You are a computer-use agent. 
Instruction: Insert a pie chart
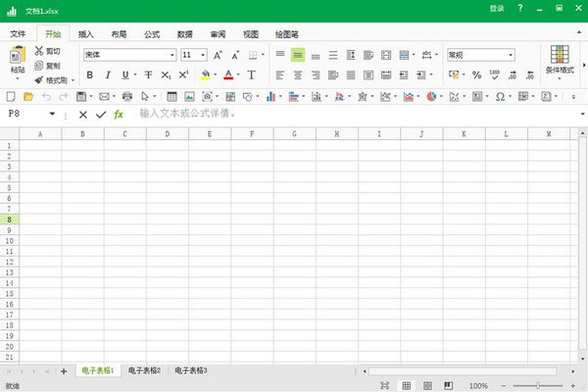(x=431, y=97)
